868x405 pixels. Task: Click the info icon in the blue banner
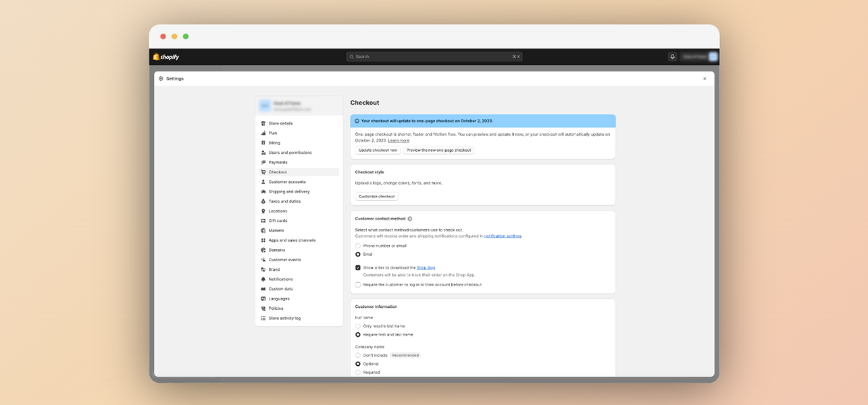[x=357, y=121]
